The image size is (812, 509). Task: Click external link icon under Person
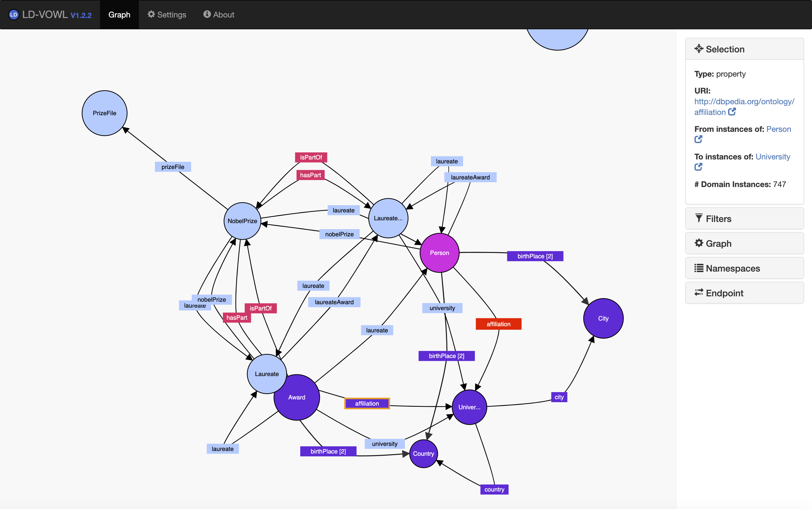pyautogui.click(x=698, y=139)
